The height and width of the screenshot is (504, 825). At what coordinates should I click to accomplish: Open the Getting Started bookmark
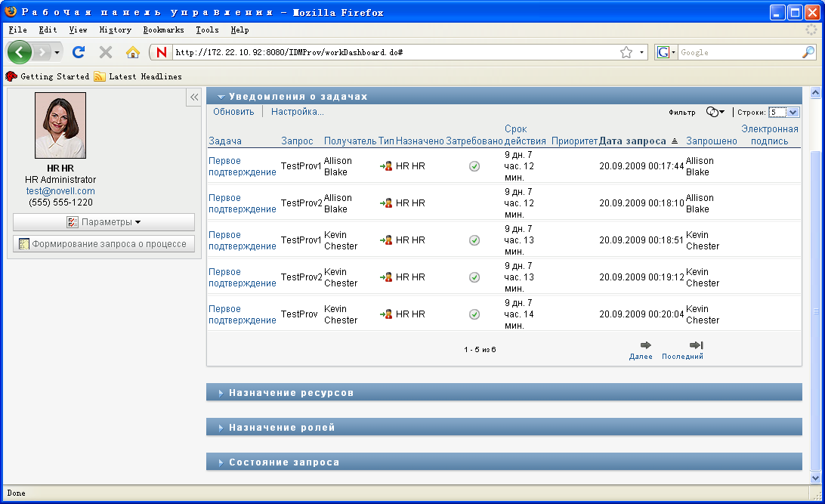point(48,76)
